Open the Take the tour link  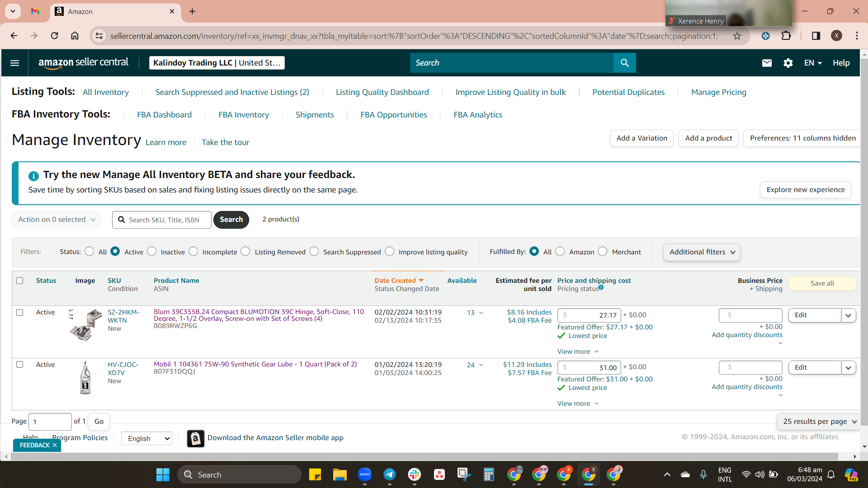tap(226, 142)
